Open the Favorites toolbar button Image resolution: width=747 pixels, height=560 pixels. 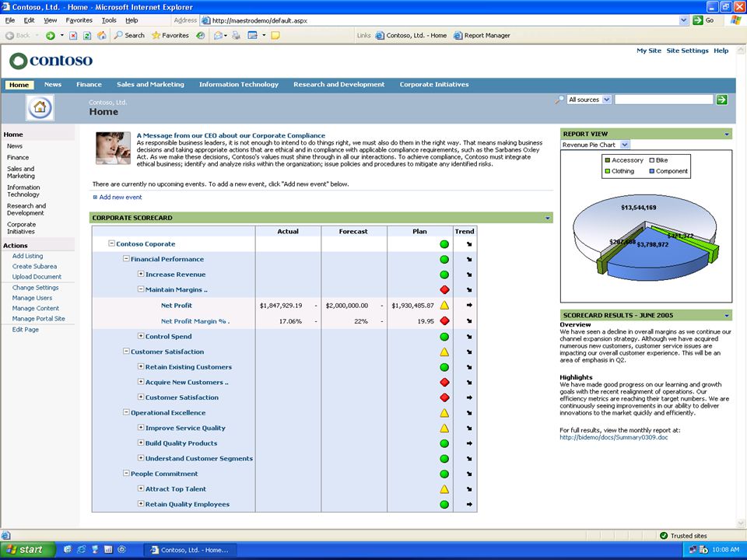tap(170, 35)
